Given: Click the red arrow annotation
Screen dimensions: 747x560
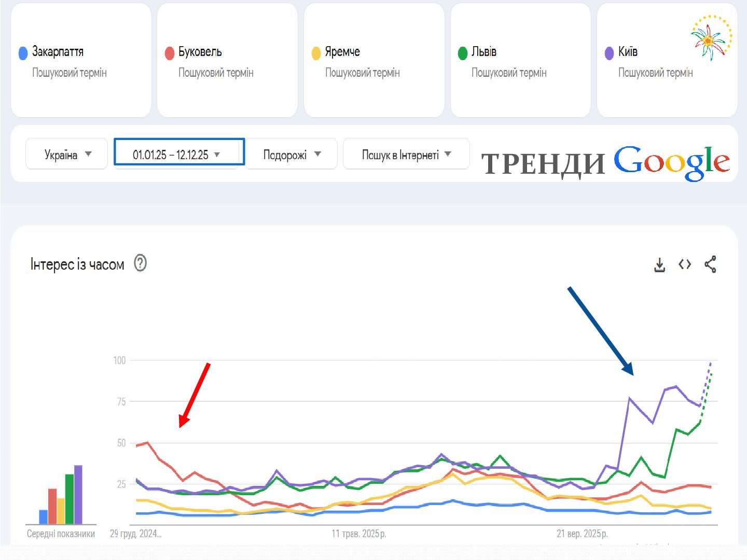Looking at the screenshot, I should [x=195, y=395].
